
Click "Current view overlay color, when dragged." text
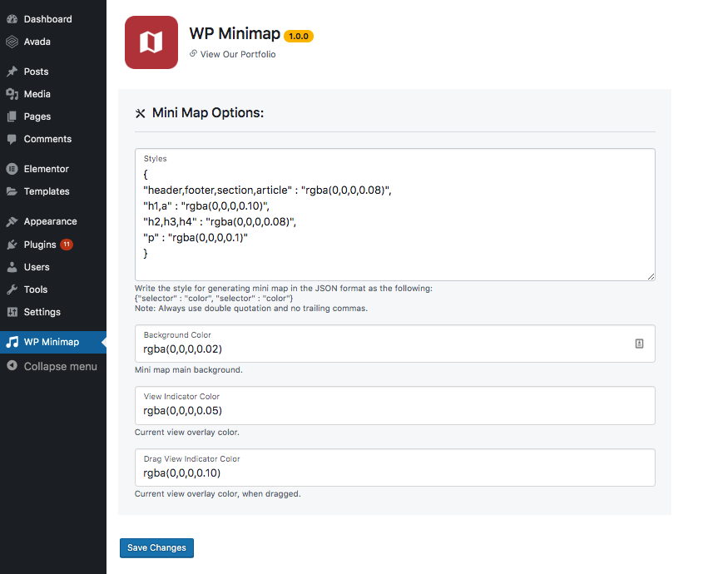click(x=218, y=494)
